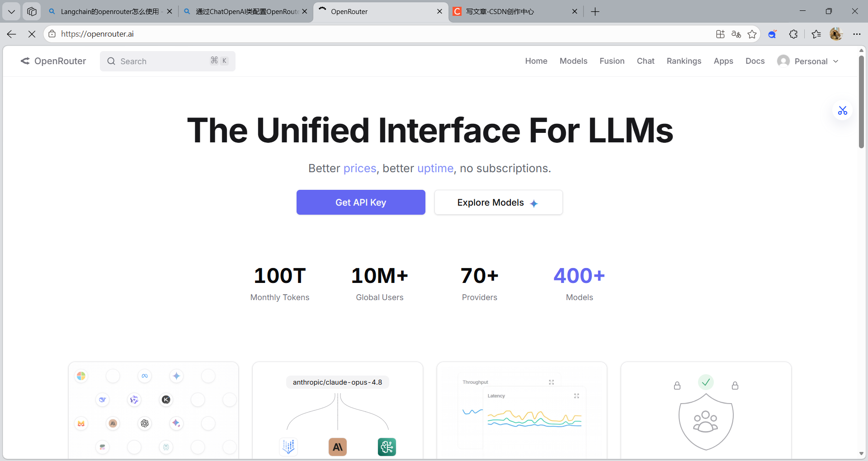868x461 pixels.
Task: Click the translate page icon in the address bar
Action: 736,34
